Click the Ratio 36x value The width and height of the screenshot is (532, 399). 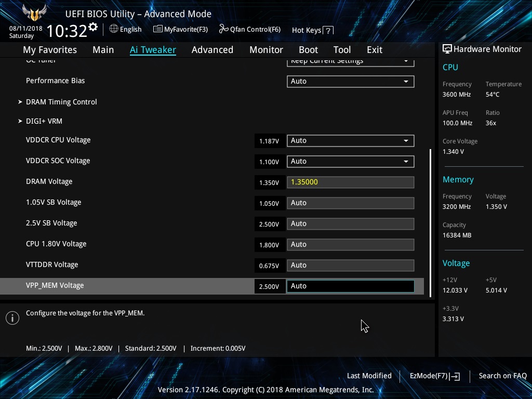point(491,123)
